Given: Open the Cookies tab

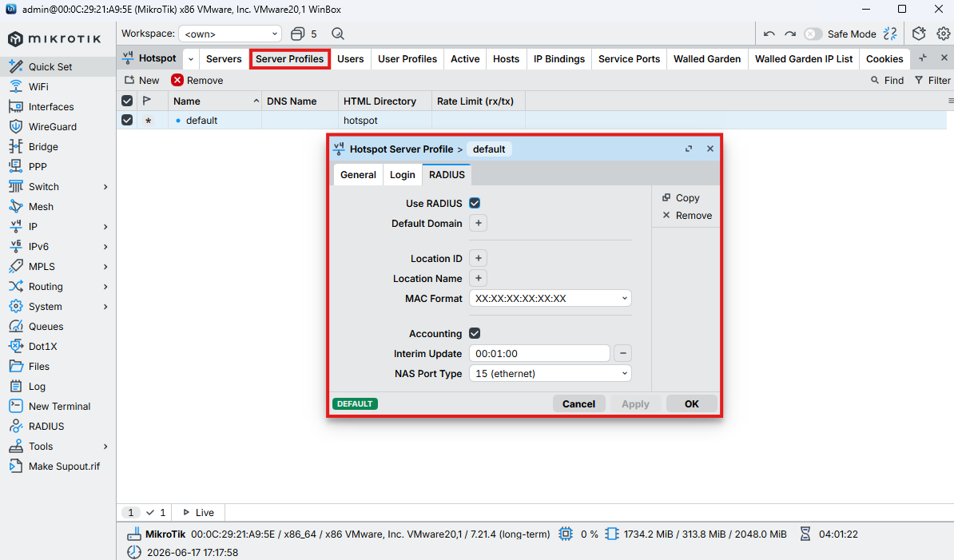Looking at the screenshot, I should pyautogui.click(x=884, y=59).
